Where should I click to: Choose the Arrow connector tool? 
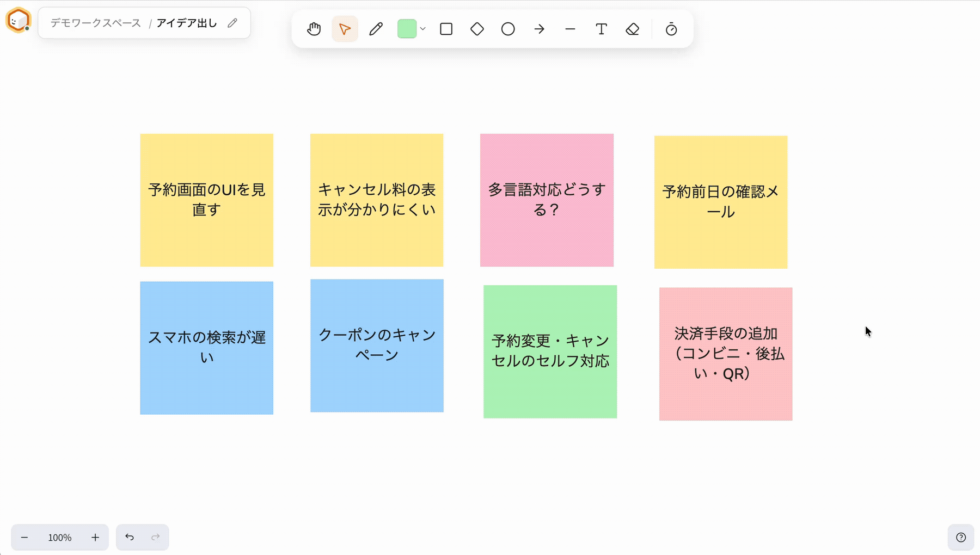click(x=539, y=29)
